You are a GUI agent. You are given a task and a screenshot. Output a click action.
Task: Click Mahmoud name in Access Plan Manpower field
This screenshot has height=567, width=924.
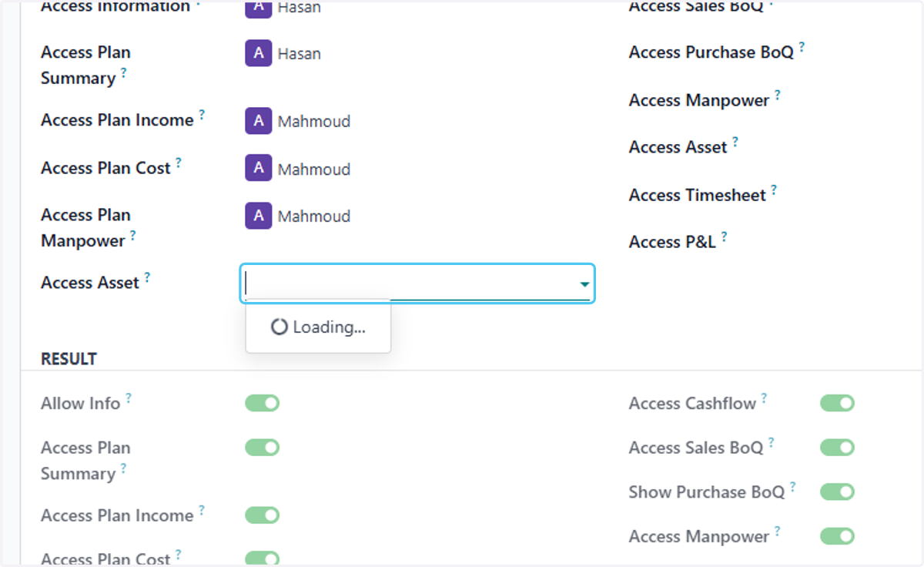(314, 216)
